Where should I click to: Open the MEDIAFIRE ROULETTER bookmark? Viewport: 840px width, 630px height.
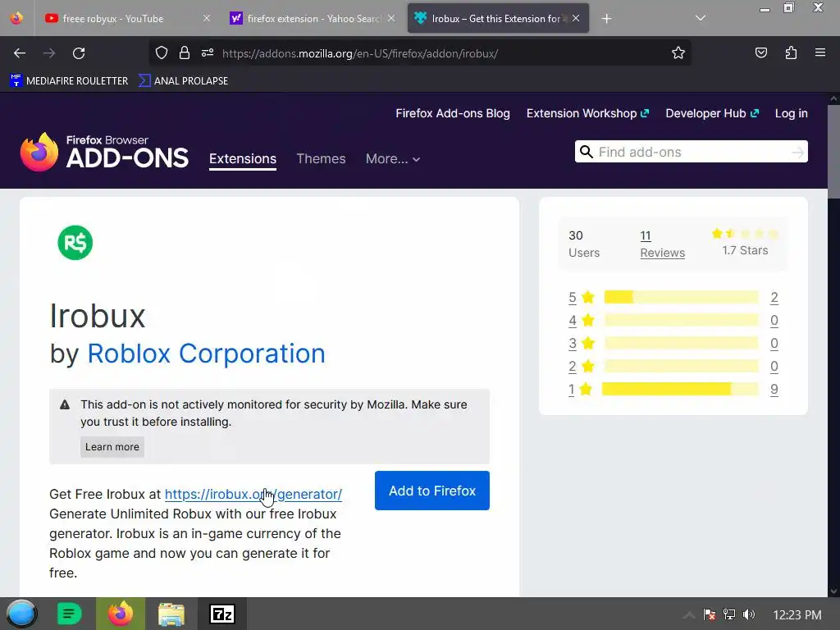click(x=69, y=81)
